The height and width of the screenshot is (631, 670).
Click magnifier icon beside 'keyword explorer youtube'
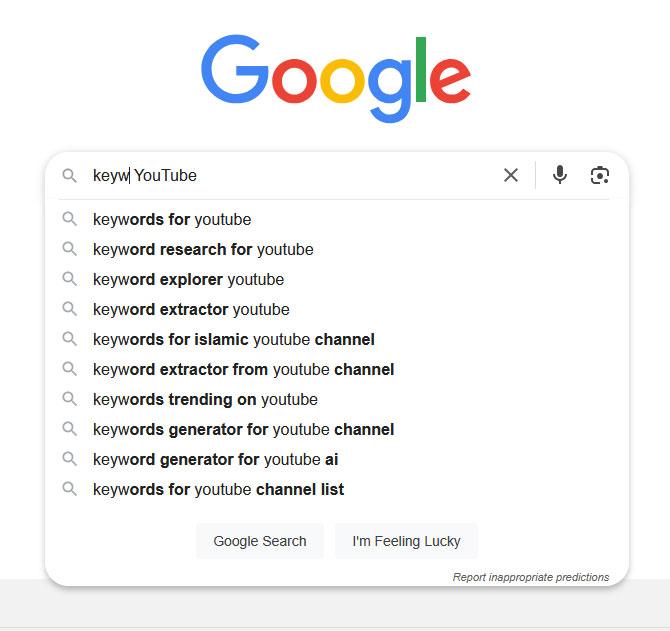pos(69,279)
